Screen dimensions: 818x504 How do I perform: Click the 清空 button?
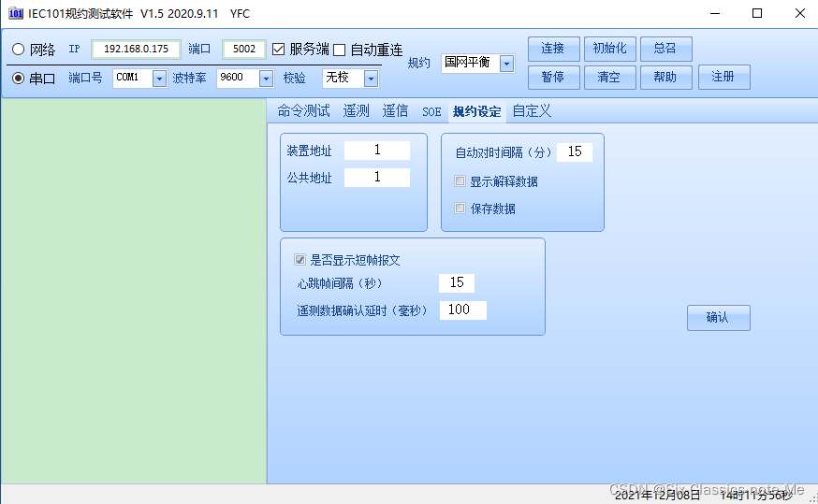click(610, 78)
